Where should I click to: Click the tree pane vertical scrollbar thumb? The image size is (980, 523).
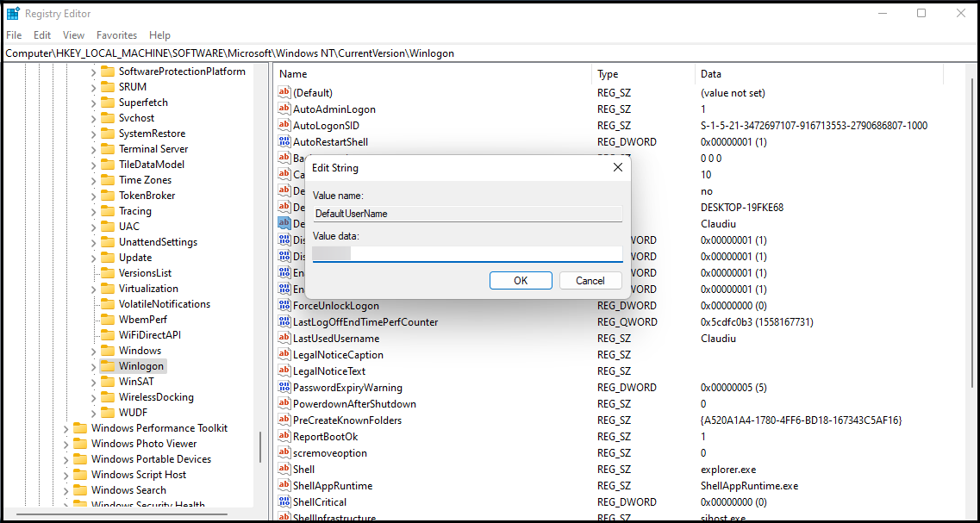pyautogui.click(x=260, y=447)
